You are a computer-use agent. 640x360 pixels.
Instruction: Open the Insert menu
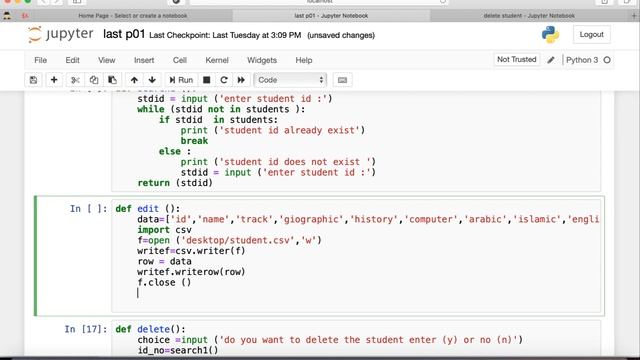144,60
